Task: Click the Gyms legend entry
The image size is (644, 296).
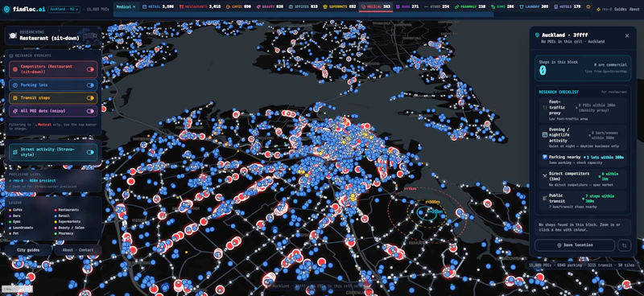Action: point(15,222)
